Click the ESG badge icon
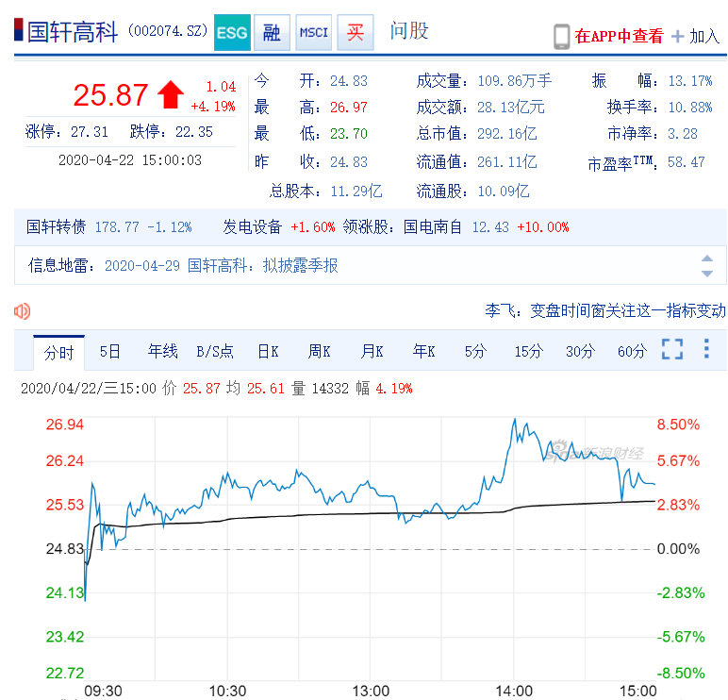Viewport: 728px width, 700px height. 232,33
